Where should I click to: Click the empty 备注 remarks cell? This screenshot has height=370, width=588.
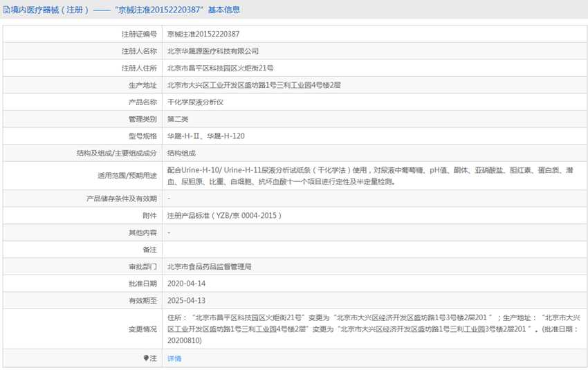tap(374, 250)
